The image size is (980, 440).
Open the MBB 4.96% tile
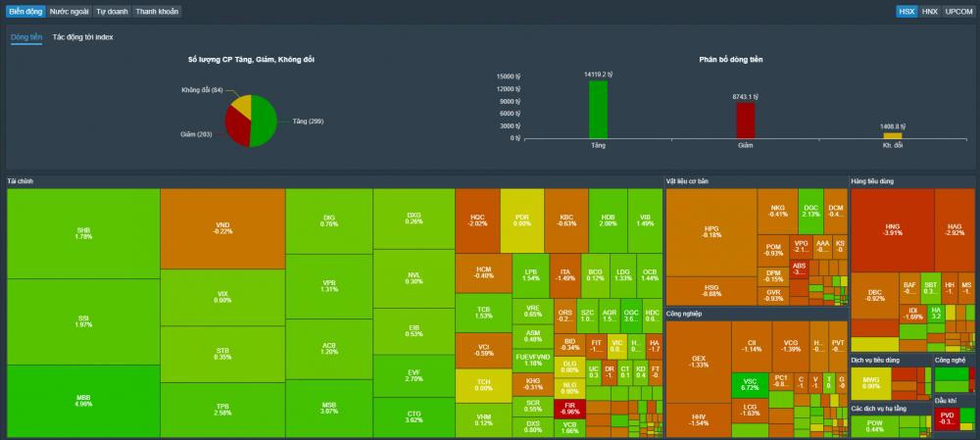[83, 401]
